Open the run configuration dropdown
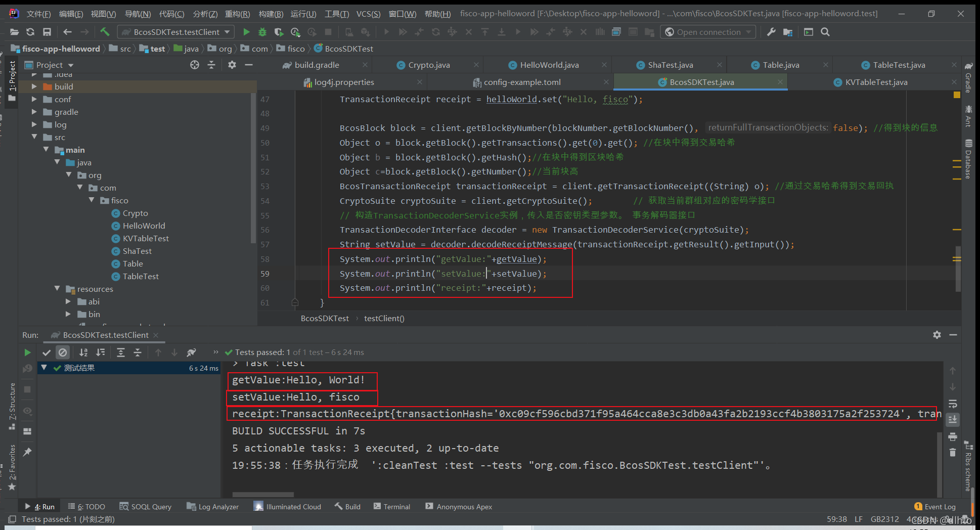The height and width of the screenshot is (530, 980). pyautogui.click(x=176, y=32)
